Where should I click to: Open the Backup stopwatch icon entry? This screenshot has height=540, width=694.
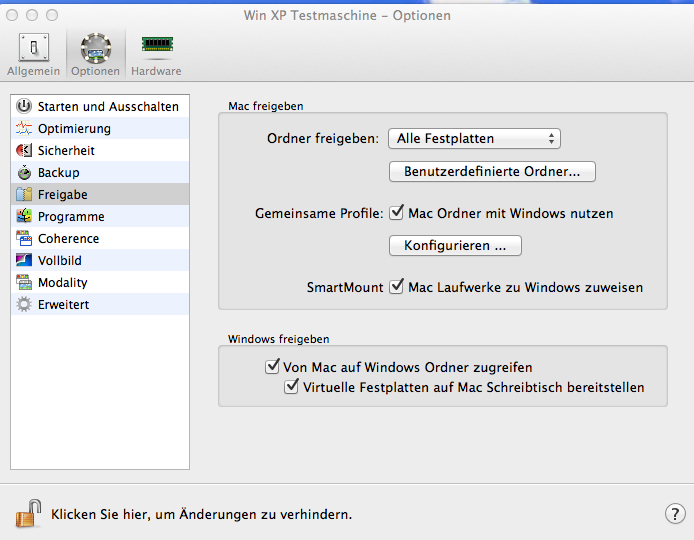click(24, 172)
